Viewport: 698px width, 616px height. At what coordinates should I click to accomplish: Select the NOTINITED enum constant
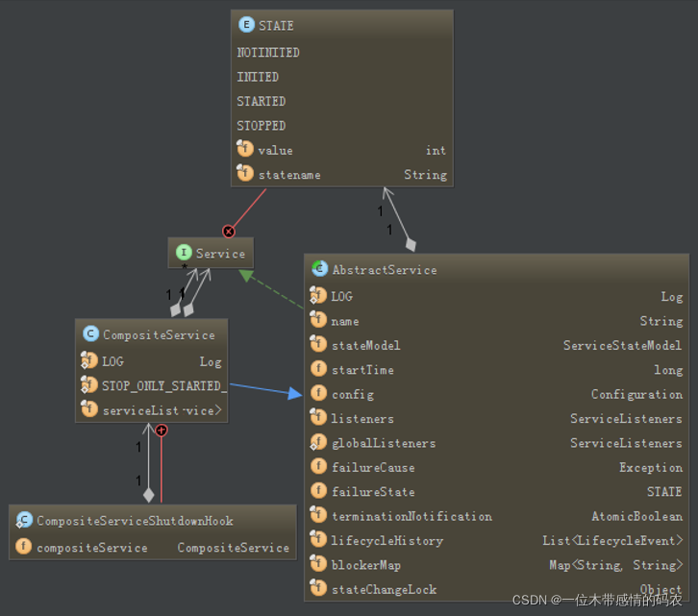coord(268,53)
